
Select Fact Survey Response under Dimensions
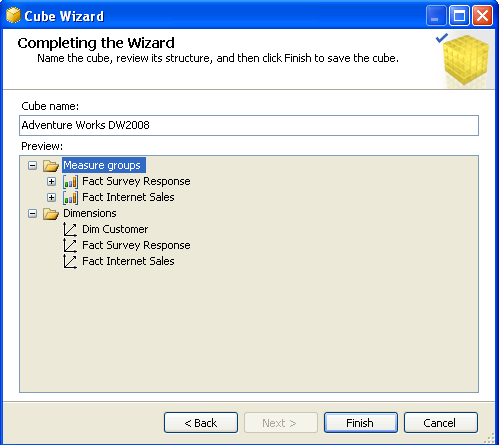click(136, 245)
